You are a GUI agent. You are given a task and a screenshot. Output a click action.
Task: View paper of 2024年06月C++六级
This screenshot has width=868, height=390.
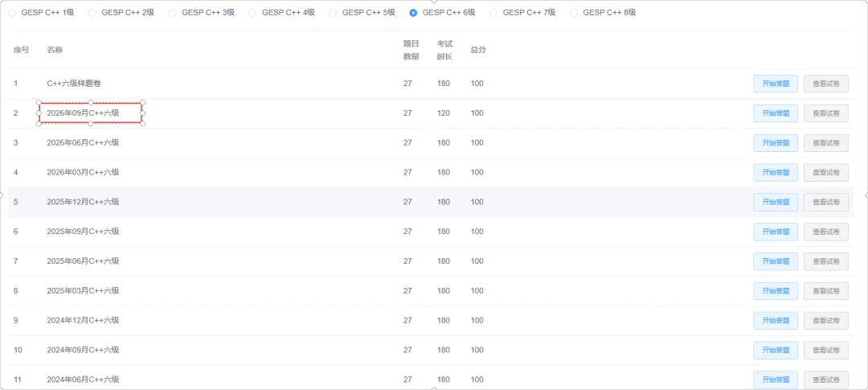pos(826,380)
